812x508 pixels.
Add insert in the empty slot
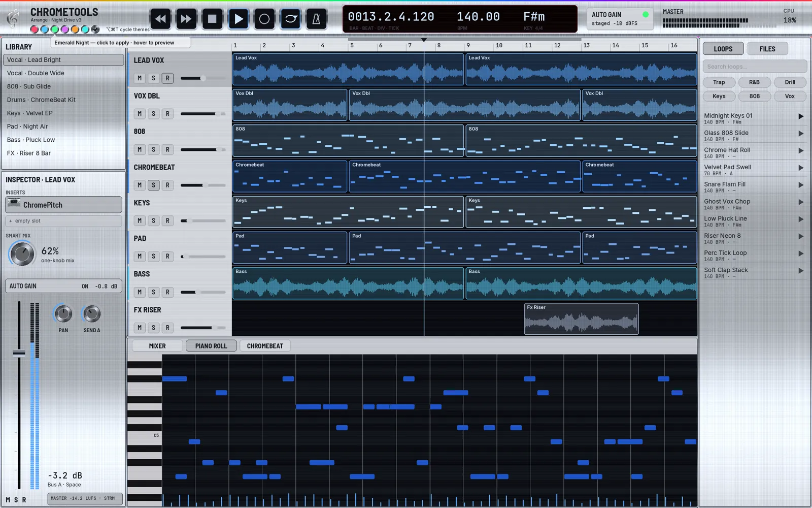pos(63,221)
